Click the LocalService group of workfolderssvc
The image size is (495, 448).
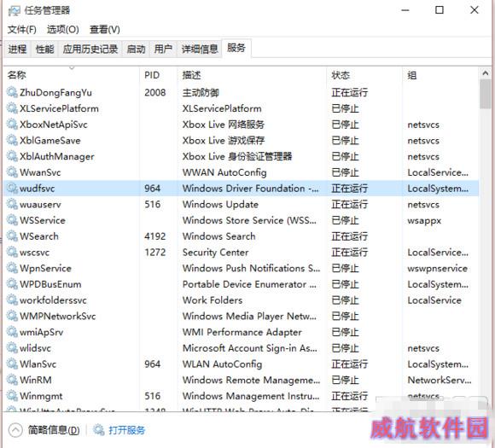click(434, 300)
